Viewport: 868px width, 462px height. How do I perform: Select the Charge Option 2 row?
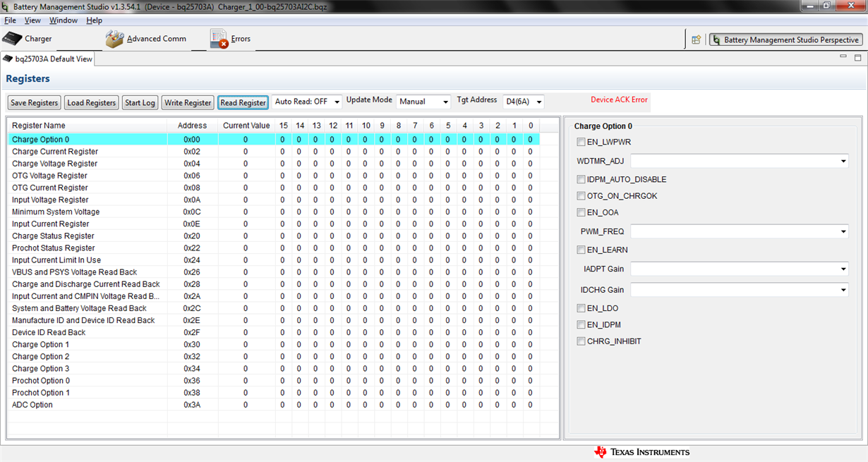click(x=274, y=356)
